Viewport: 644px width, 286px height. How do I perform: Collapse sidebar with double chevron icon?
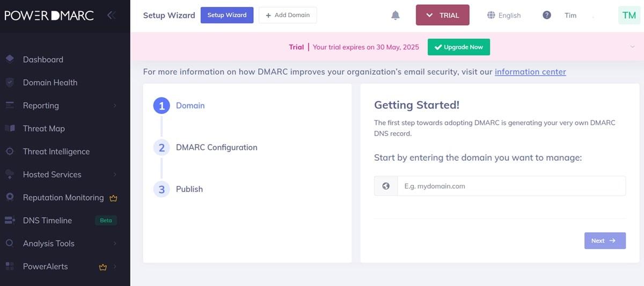click(x=111, y=15)
